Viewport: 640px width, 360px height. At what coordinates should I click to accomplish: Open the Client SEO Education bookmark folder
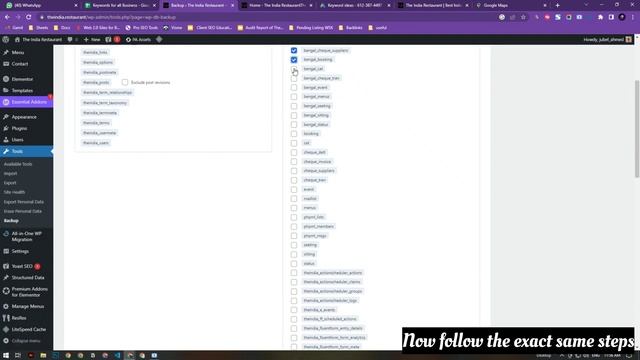[210, 28]
